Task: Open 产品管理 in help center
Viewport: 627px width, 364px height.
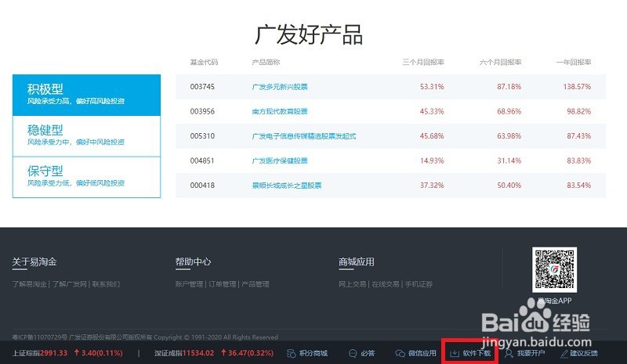Action: 256,284
